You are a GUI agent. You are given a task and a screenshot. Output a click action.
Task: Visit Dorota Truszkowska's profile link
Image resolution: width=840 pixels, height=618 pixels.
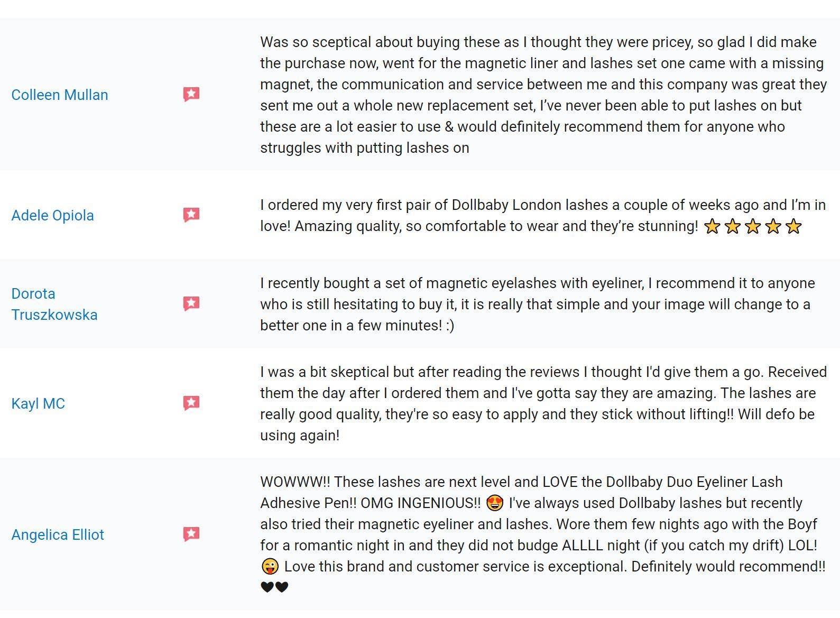click(x=54, y=305)
